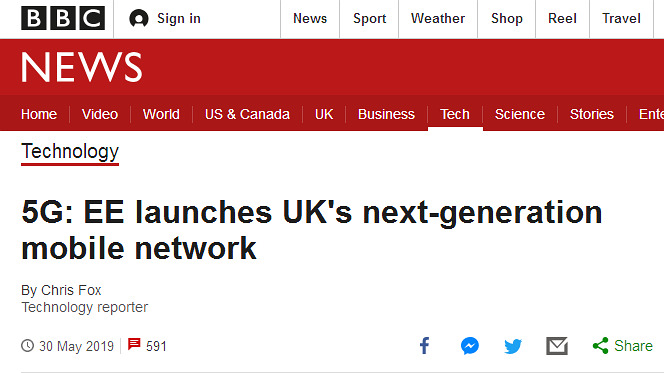Open the Tech section tab
Viewport: 664px width, 373px height.
[x=455, y=114]
